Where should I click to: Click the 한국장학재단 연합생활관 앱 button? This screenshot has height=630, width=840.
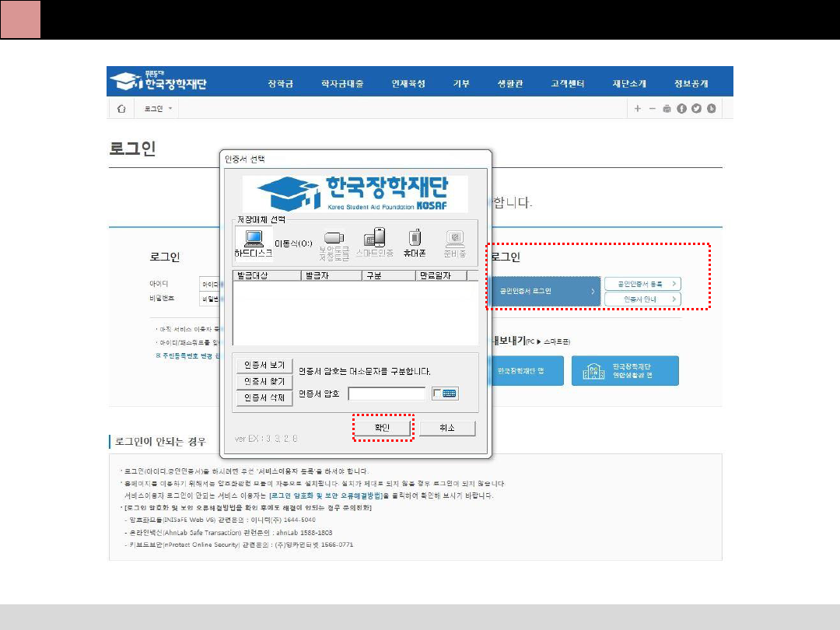(x=625, y=371)
